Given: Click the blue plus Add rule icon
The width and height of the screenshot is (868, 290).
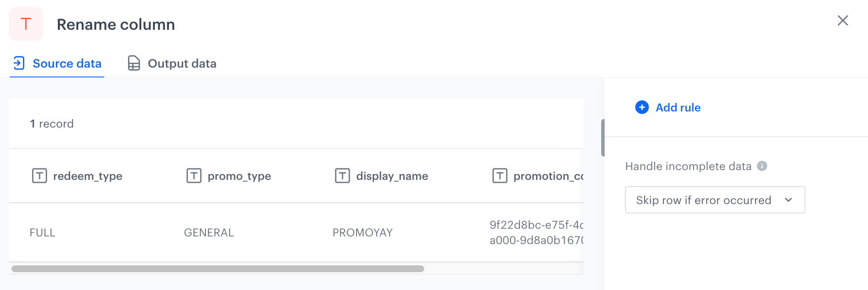Looking at the screenshot, I should pyautogui.click(x=642, y=107).
